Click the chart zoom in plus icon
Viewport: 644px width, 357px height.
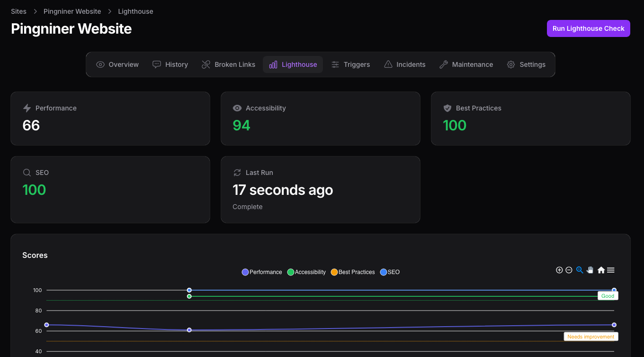559,270
